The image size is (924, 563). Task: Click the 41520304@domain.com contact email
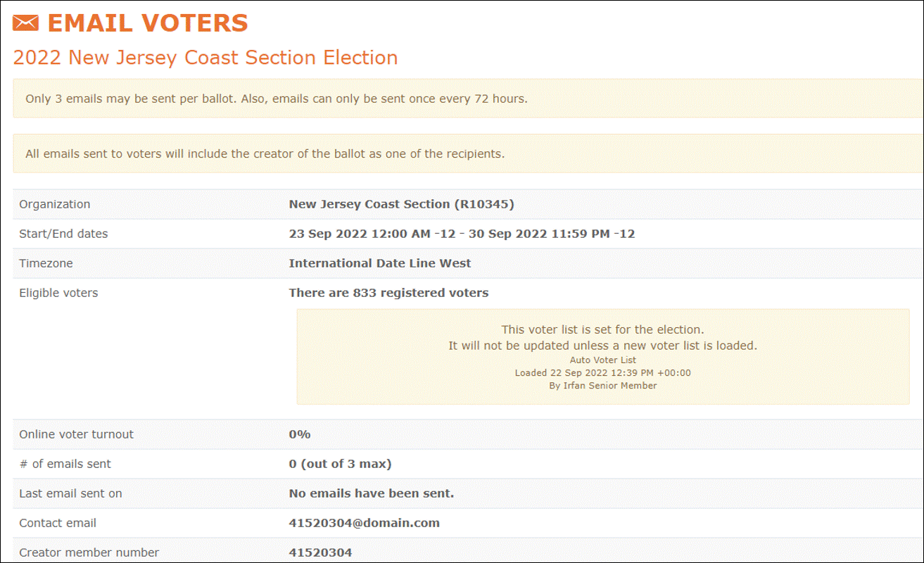pos(364,523)
